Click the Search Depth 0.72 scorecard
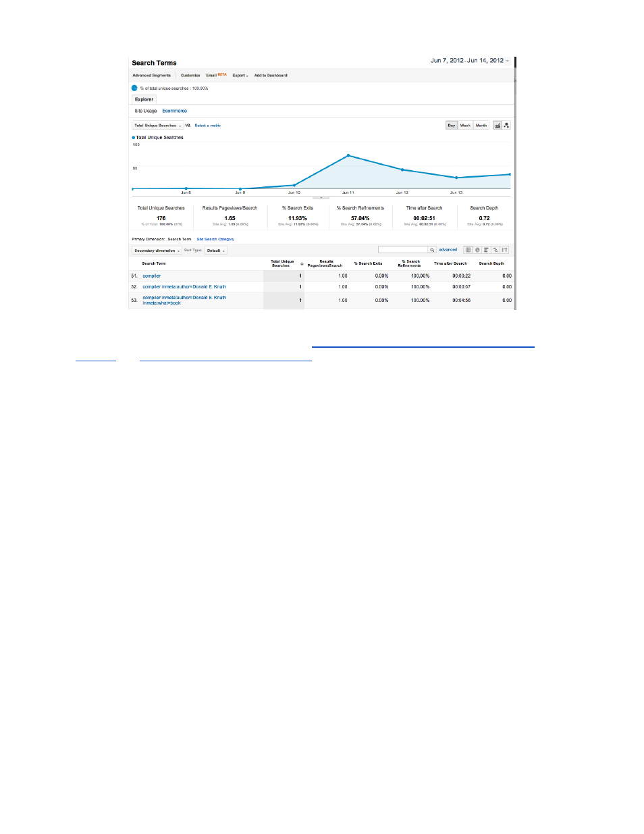This screenshot has width=644, height=834. (485, 216)
